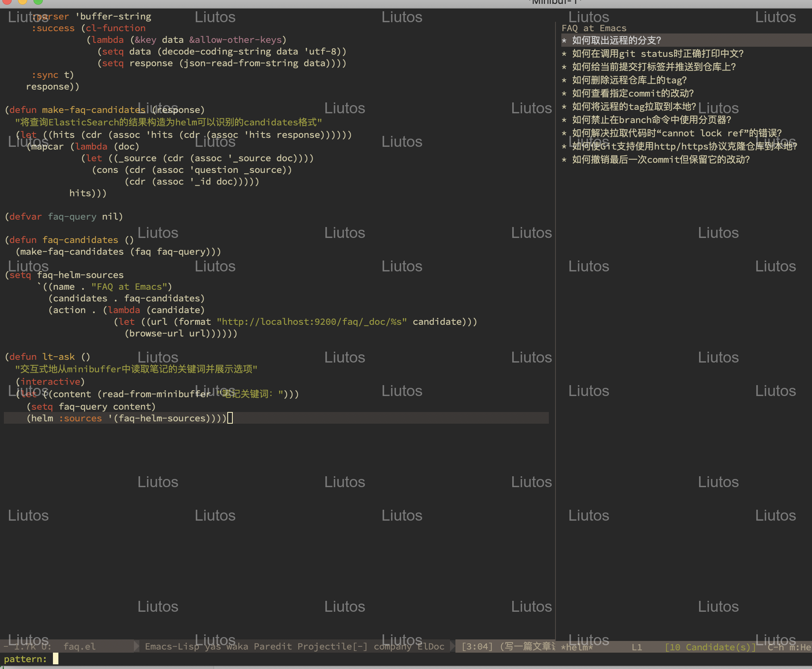Image resolution: width=812 pixels, height=669 pixels.
Task: Click the mode-line arrow separator after ElDoc
Action: point(452,646)
